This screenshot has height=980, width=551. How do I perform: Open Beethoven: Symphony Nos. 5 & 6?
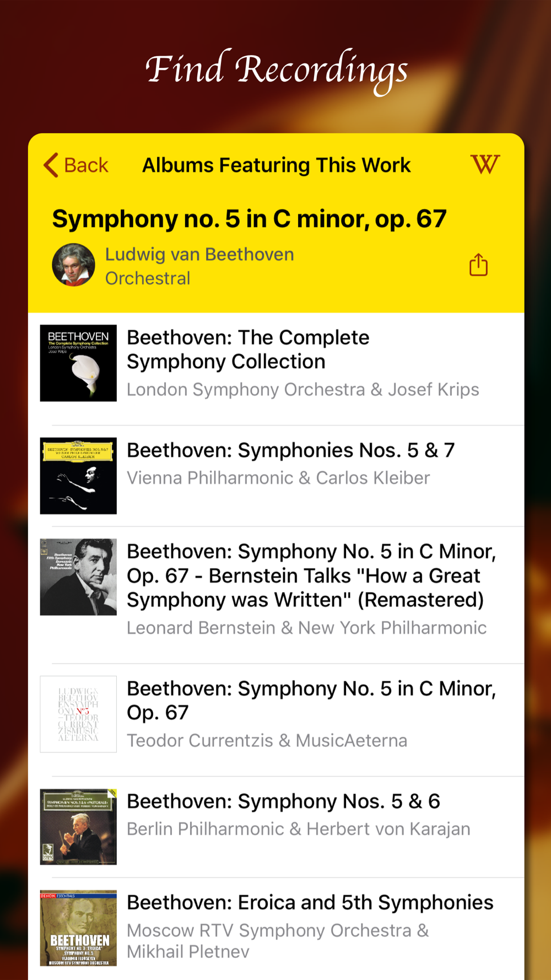(x=283, y=801)
